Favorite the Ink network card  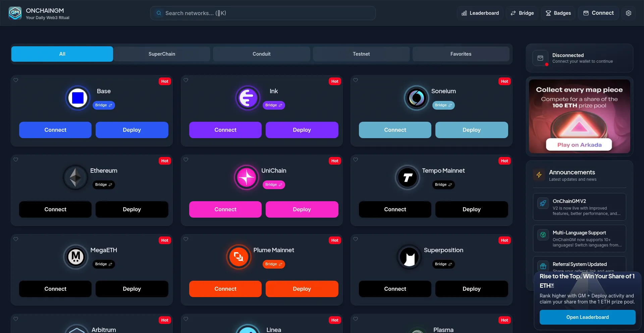pyautogui.click(x=186, y=80)
